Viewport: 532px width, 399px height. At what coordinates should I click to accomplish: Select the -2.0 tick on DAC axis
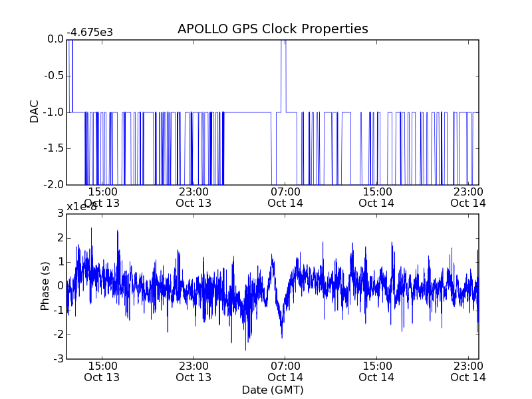coord(54,185)
